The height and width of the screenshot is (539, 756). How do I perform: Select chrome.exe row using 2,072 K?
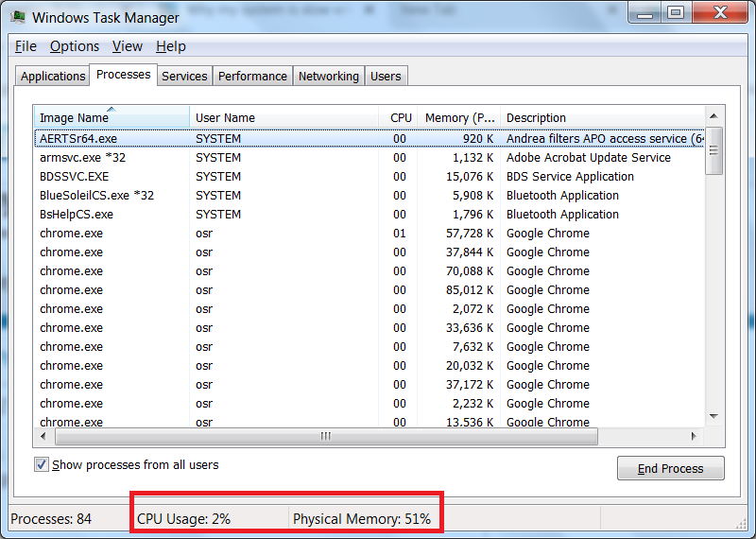coord(369,309)
